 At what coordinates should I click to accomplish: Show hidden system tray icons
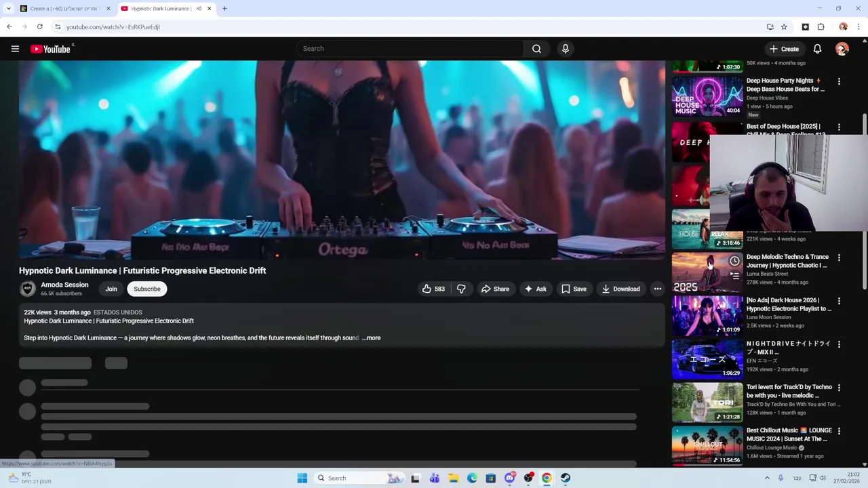click(767, 478)
